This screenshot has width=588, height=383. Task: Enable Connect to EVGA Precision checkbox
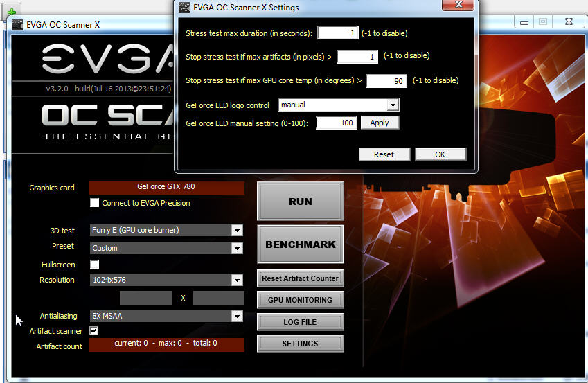pyautogui.click(x=94, y=203)
